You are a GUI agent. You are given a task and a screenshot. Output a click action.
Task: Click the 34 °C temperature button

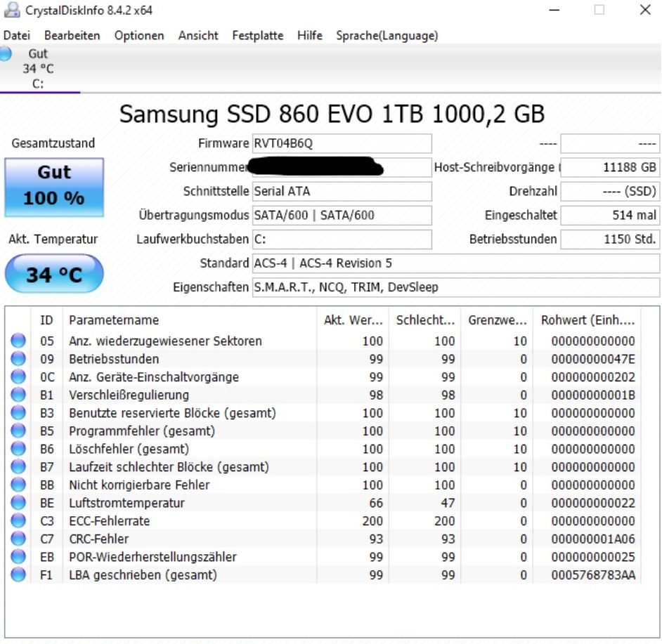tap(54, 275)
